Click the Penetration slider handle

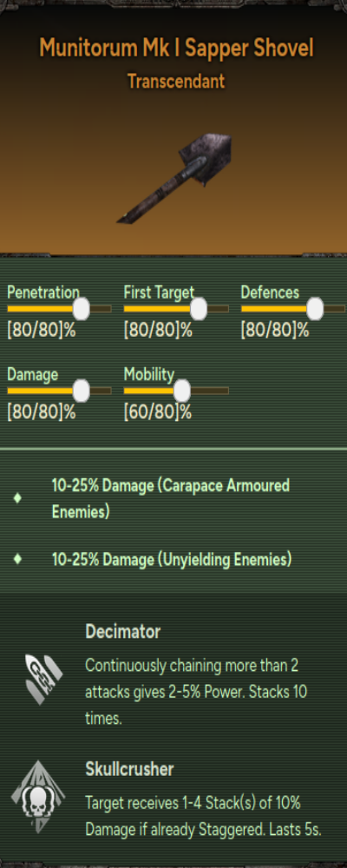tap(82, 308)
